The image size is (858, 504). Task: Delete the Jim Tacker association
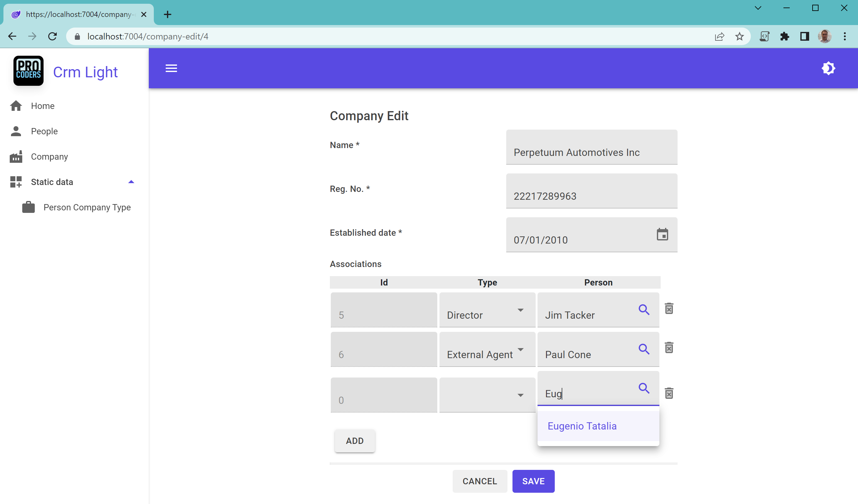pos(669,308)
